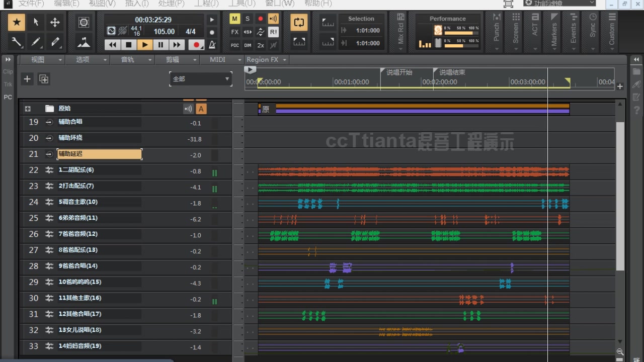644x362 pixels.
Task: Open the 剪辑 dropdown menu
Action: point(177,59)
